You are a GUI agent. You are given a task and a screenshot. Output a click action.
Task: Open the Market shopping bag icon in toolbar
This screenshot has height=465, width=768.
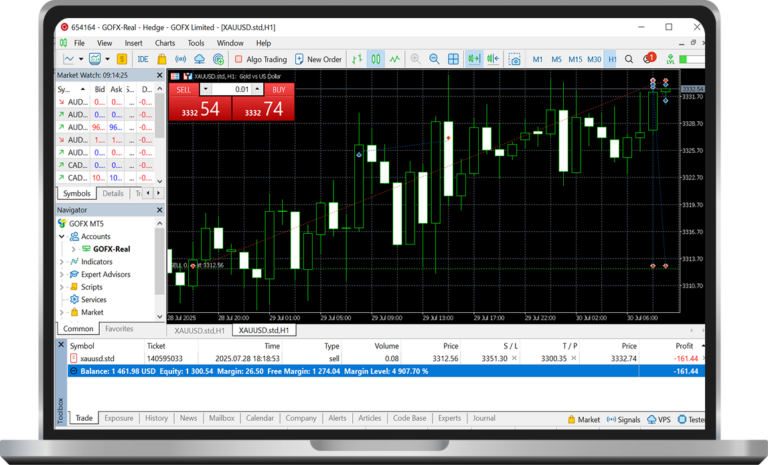click(162, 59)
